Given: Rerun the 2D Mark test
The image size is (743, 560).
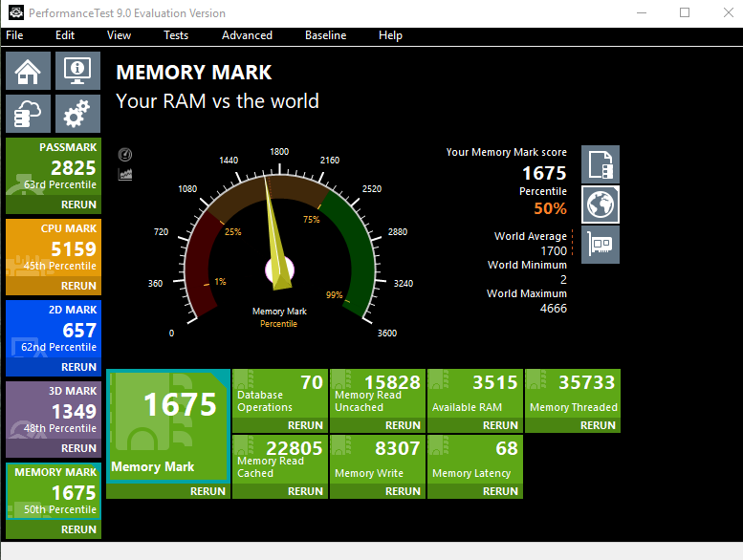Looking at the screenshot, I should click(78, 367).
